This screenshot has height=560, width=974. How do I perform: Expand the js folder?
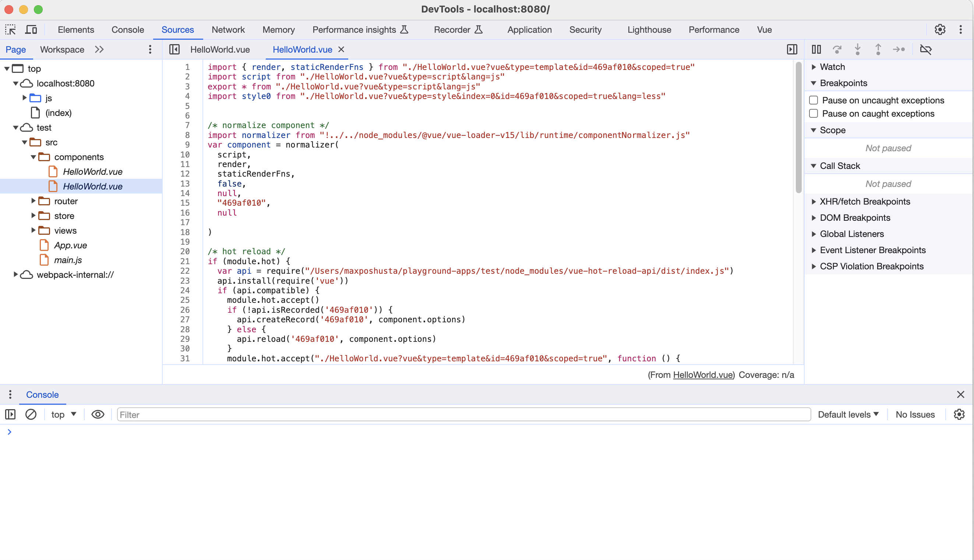(25, 98)
